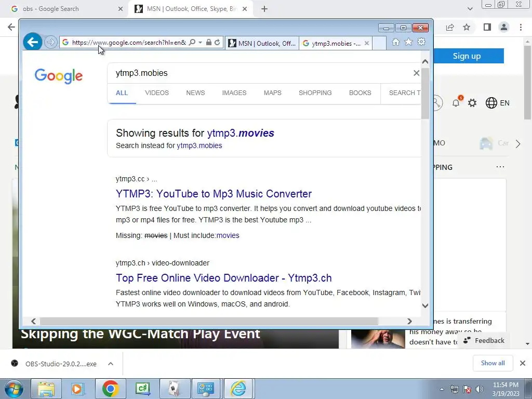Open IE Favorites star
This screenshot has width=532, height=399.
click(x=408, y=42)
